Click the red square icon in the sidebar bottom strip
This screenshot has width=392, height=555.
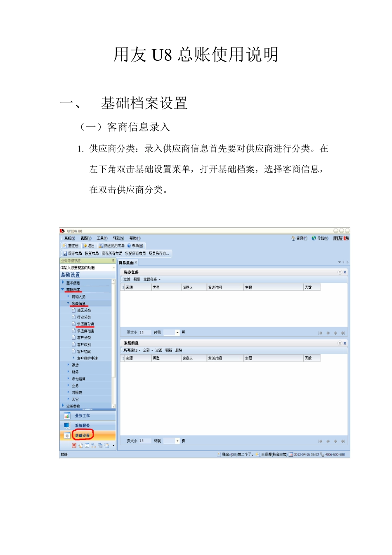point(74,445)
